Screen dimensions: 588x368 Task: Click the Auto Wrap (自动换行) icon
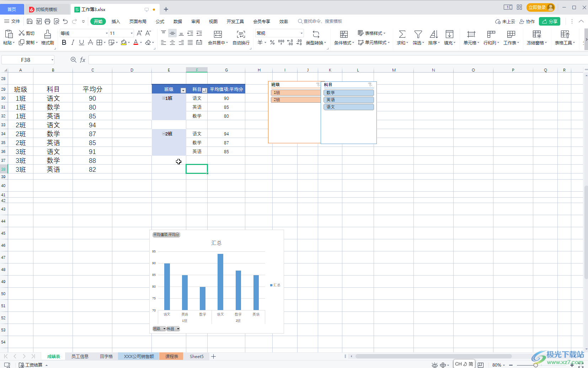(x=241, y=34)
